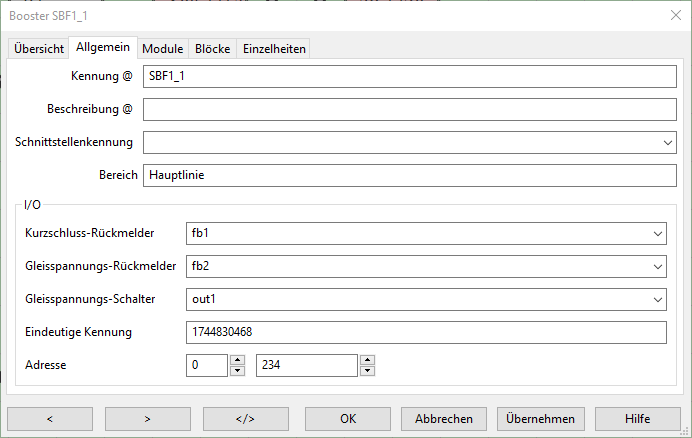Expand the Gleisspannungs-Rückmelder combo box
The image size is (692, 438).
(x=657, y=266)
